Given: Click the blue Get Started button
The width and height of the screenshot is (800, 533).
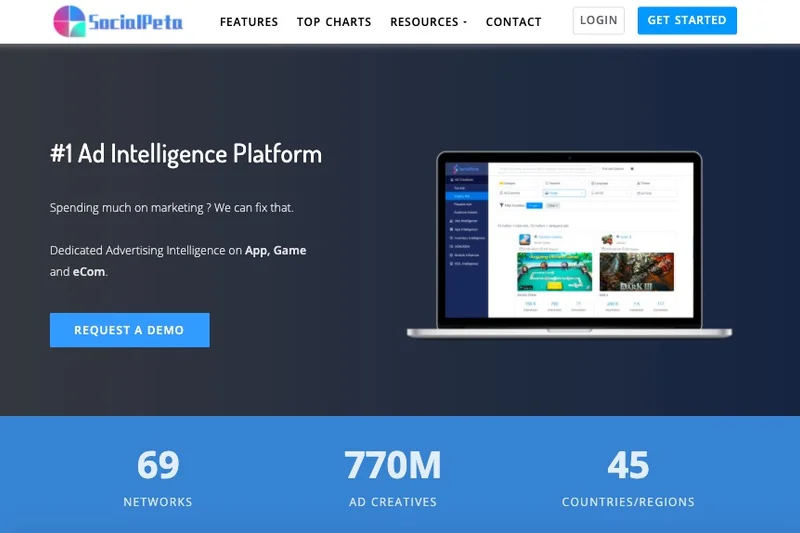Looking at the screenshot, I should (x=686, y=21).
